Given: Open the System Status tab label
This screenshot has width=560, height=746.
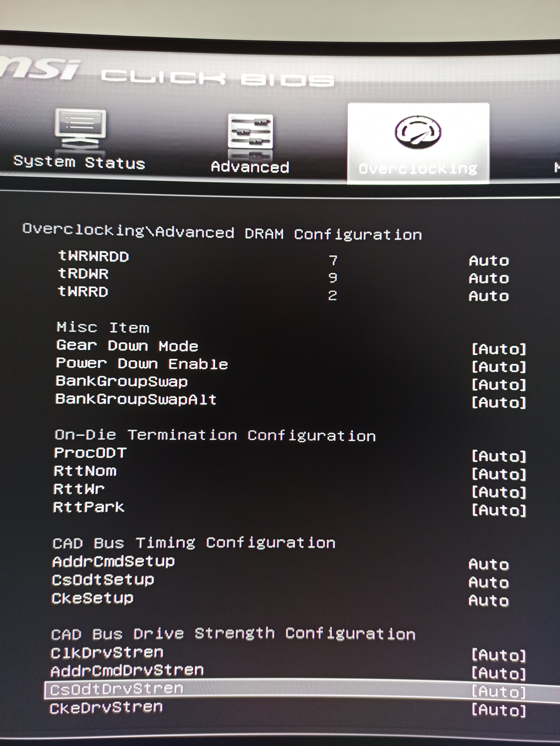Looking at the screenshot, I should (79, 163).
